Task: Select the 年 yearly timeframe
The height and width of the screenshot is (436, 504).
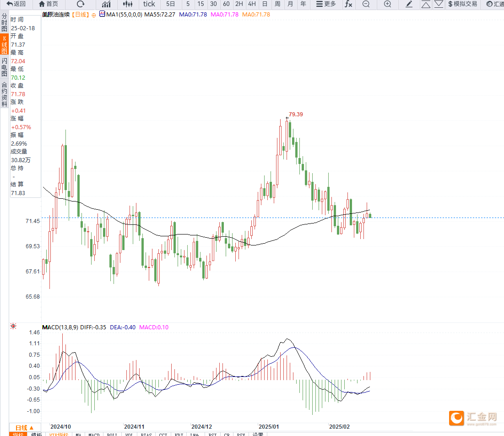Action: 303,4
